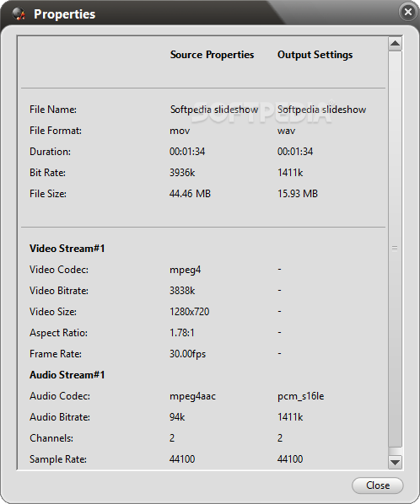The image size is (420, 504).
Task: Close the Properties dialog with X
Action: pyautogui.click(x=408, y=12)
